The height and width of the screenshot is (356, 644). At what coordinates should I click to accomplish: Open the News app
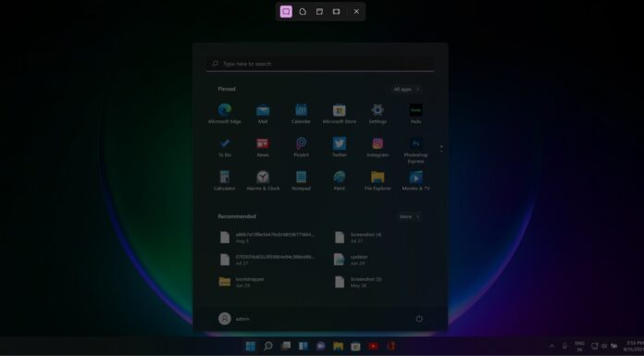coord(263,147)
